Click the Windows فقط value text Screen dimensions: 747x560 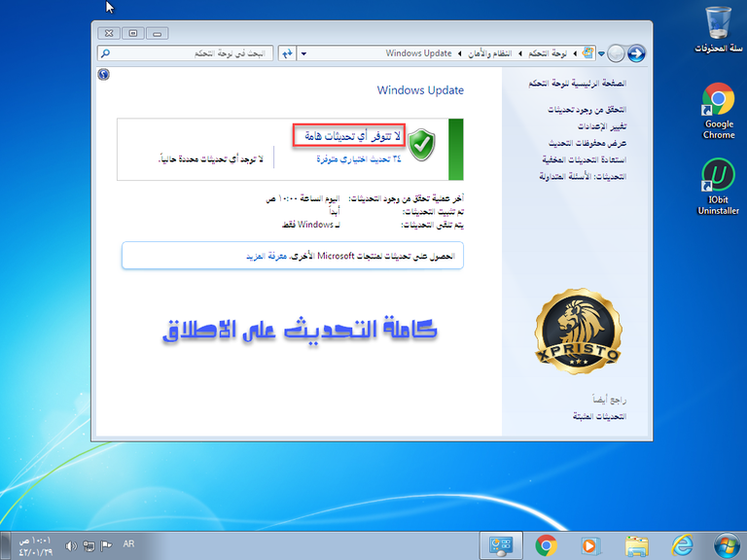tap(310, 225)
